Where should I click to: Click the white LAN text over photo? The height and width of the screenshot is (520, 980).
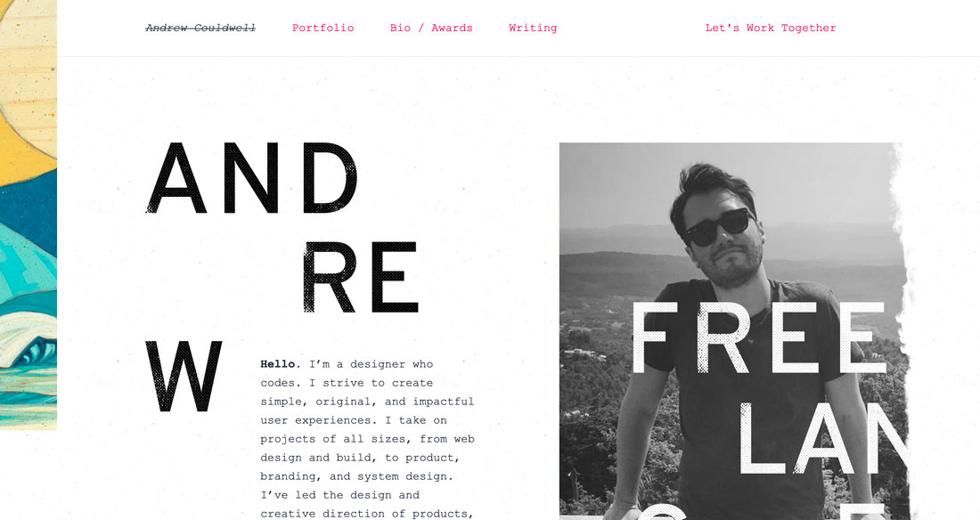pyautogui.click(x=824, y=438)
